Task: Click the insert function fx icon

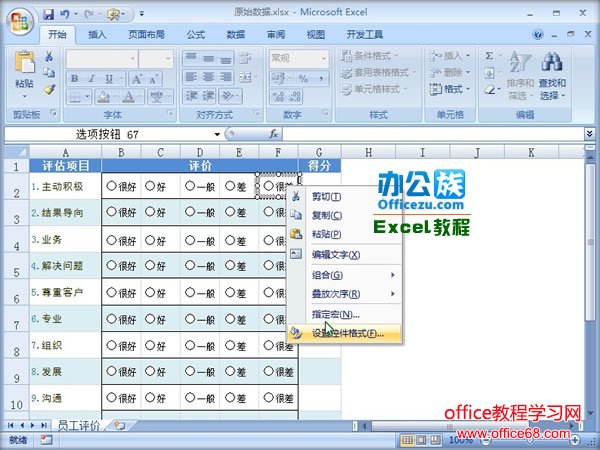Action: 274,134
